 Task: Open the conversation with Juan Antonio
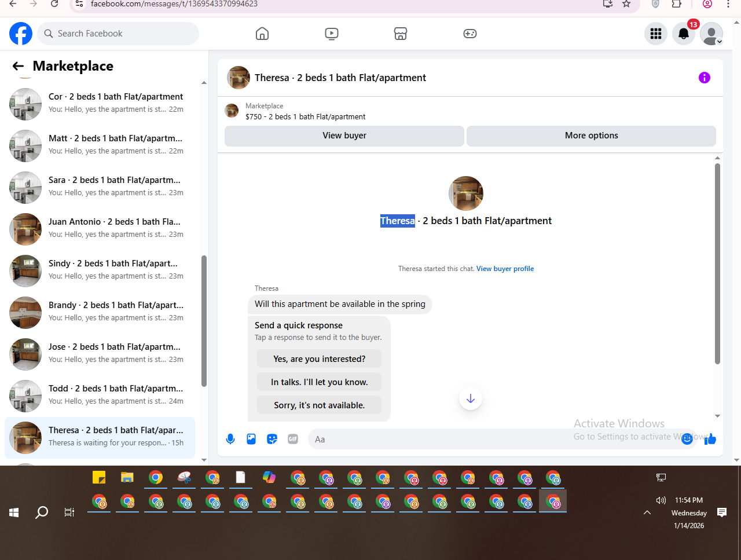coord(100,229)
